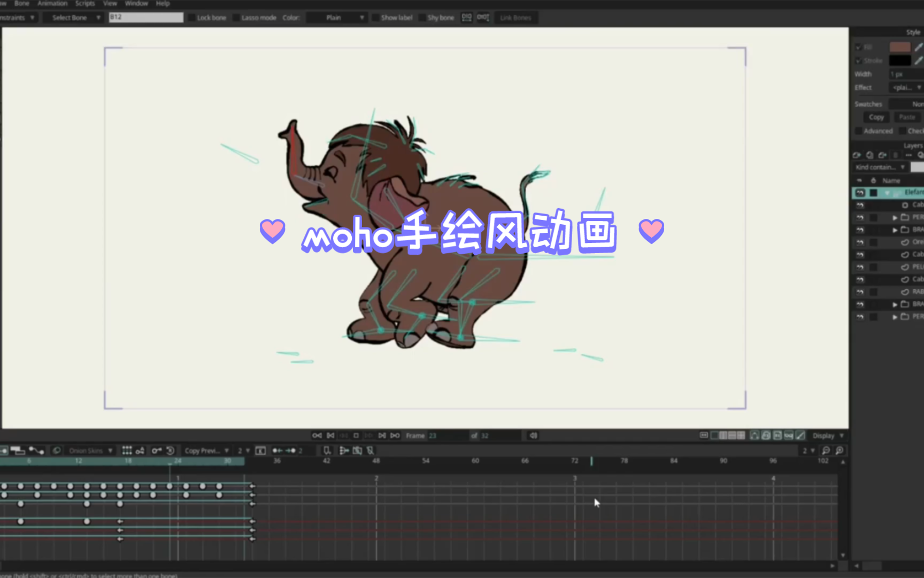Collapse the Elefan group layer triangle

click(887, 193)
